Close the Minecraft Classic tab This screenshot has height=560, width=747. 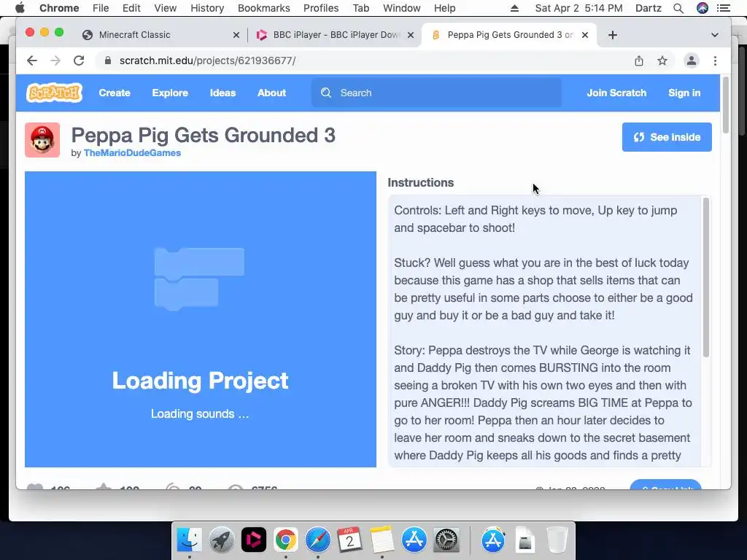[236, 35]
